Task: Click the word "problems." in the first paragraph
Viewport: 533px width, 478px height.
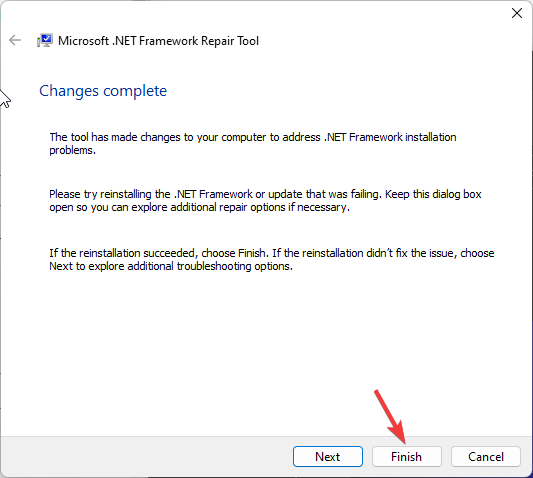Action: [x=72, y=150]
